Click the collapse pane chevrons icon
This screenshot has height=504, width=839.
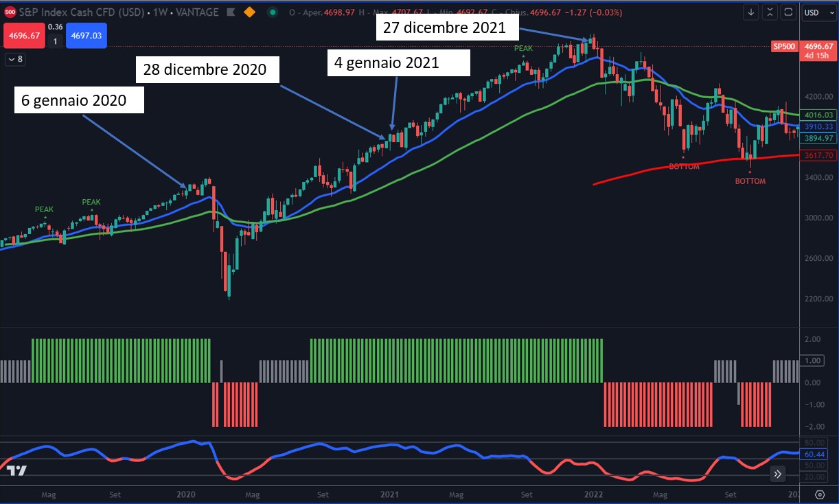770,12
